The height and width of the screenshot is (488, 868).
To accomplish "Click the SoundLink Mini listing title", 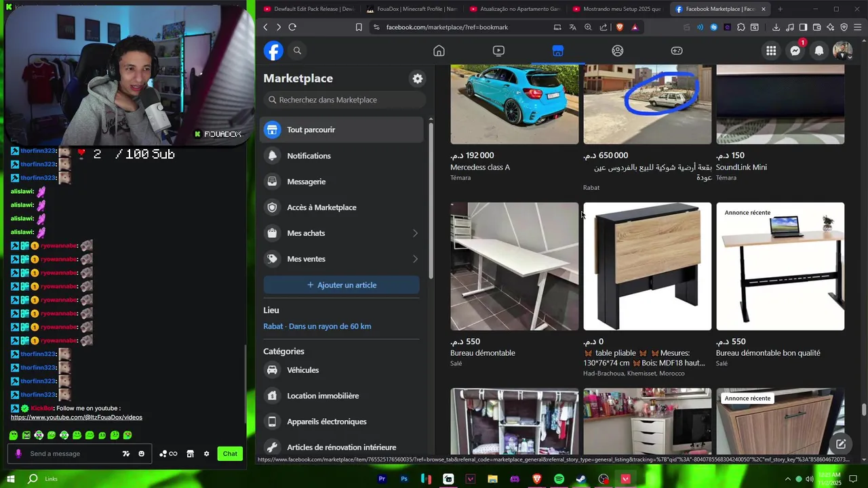I will tap(741, 167).
